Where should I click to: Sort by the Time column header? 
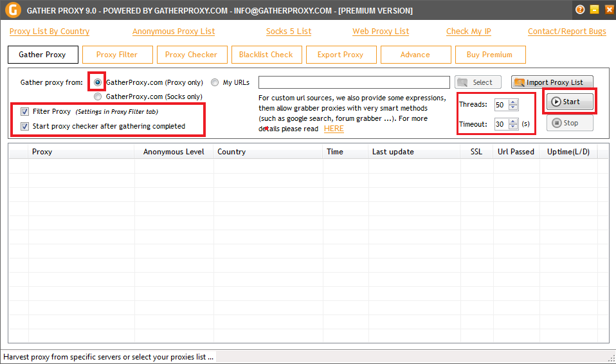coord(345,152)
